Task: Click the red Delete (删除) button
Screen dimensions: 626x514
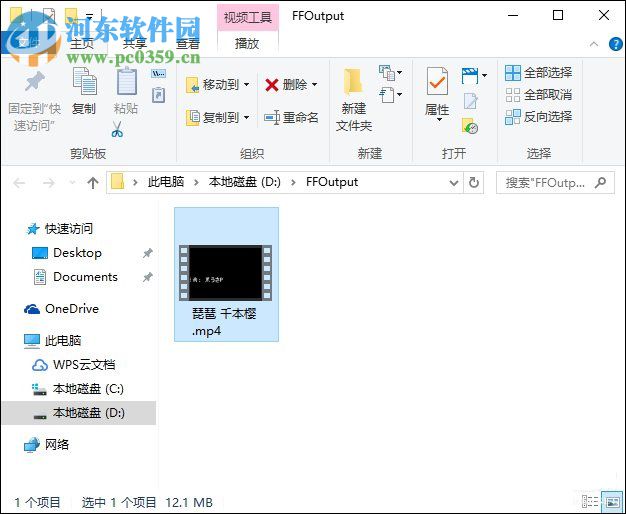Action: point(287,85)
